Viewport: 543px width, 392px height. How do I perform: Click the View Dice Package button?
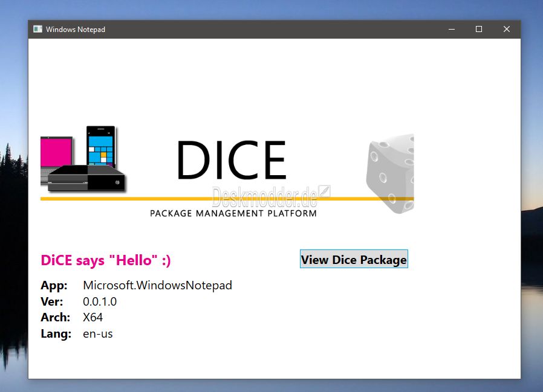coord(354,259)
